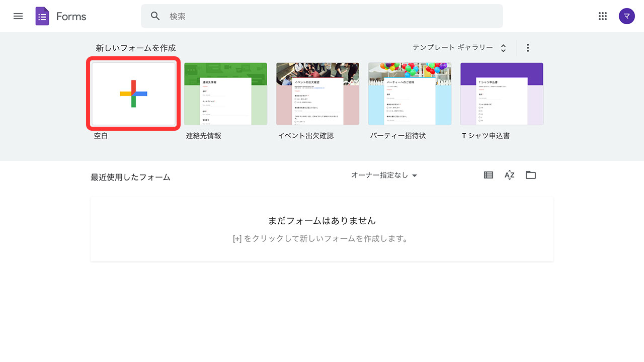Viewport: 644px width, 362px height.
Task: Open the three-dot options by template gallery
Action: coord(528,48)
